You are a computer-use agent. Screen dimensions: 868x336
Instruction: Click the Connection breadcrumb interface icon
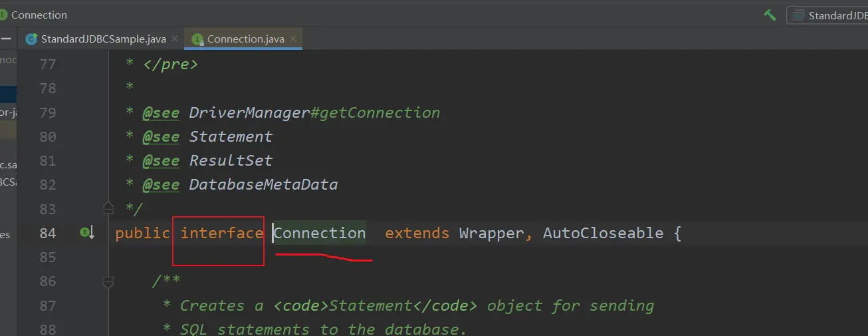click(3, 15)
